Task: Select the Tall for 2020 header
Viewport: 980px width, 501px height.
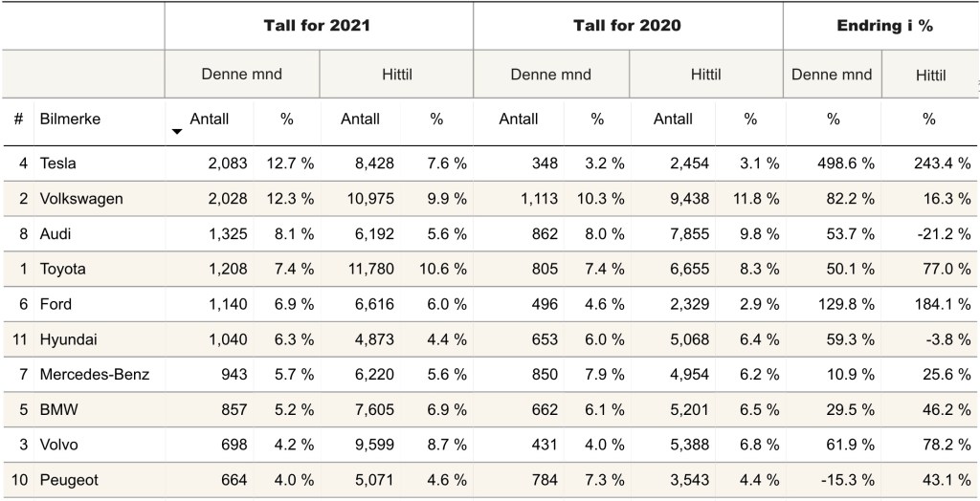Action: (x=627, y=26)
